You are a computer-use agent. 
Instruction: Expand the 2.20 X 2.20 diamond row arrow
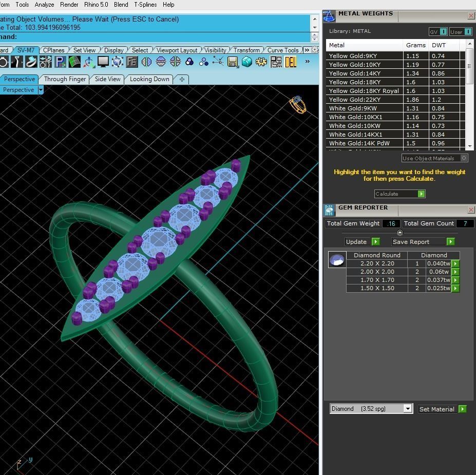point(455,263)
